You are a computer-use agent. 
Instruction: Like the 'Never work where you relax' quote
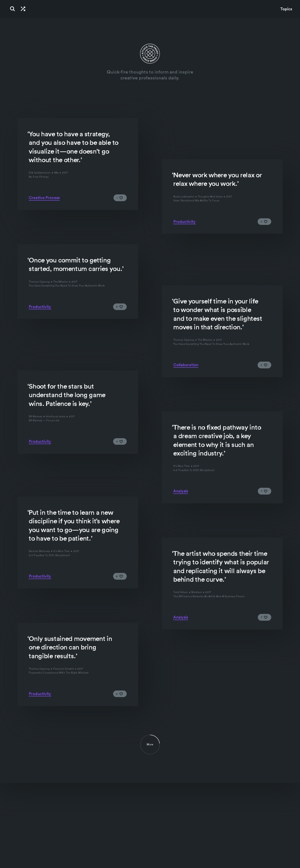pyautogui.click(x=264, y=222)
